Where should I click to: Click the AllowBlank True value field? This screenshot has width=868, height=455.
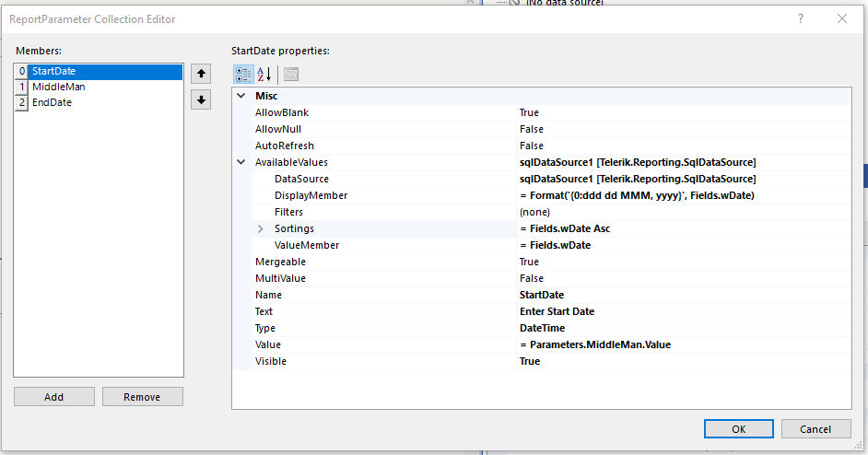[682, 112]
